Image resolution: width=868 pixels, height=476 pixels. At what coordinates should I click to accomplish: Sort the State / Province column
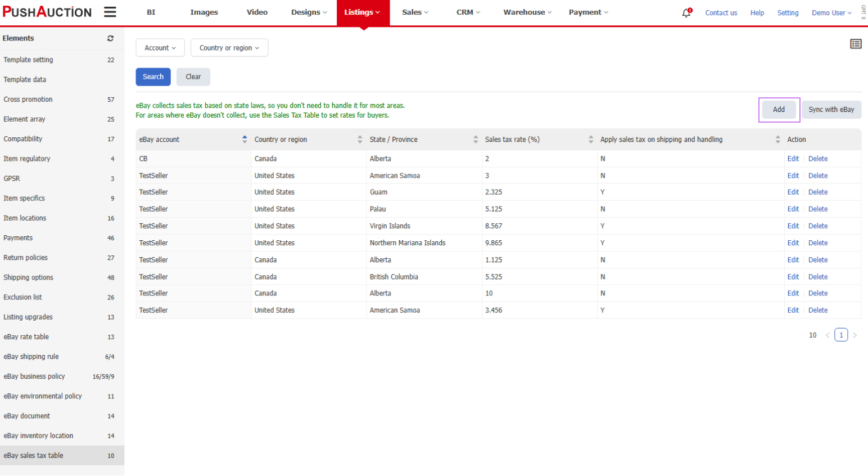tap(476, 139)
